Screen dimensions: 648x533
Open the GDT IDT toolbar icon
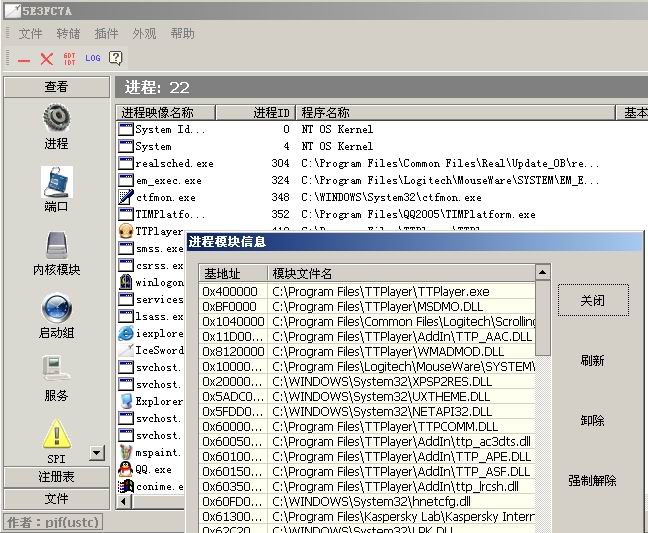(69, 59)
